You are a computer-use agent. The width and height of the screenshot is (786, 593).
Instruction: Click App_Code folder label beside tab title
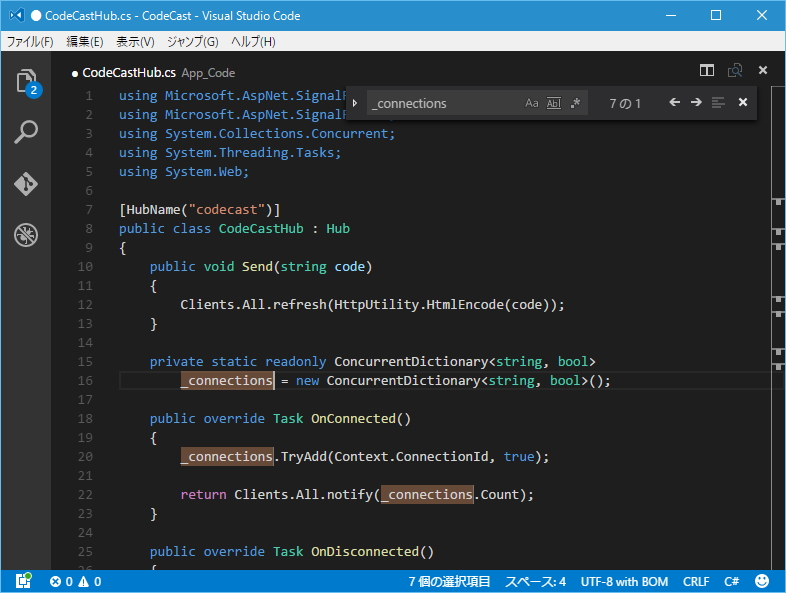[x=208, y=73]
